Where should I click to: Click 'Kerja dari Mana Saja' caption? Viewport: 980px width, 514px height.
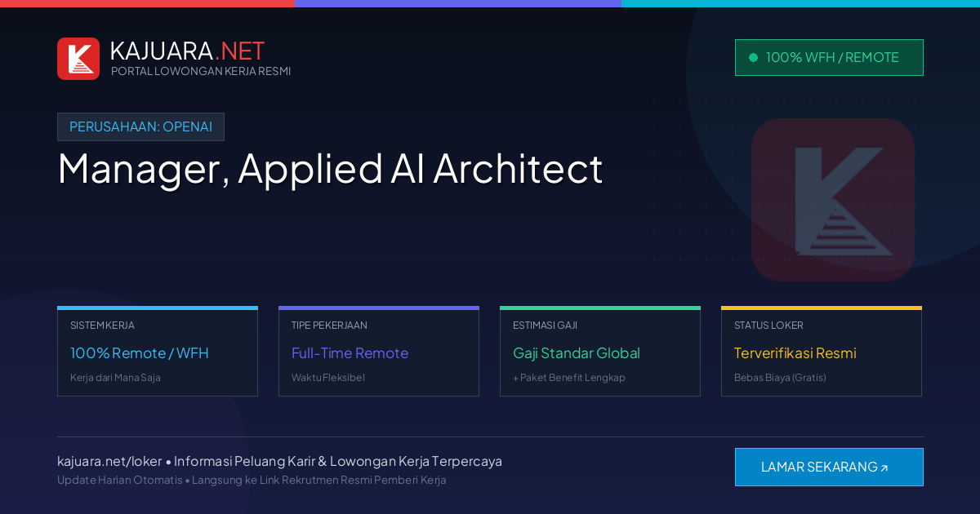point(115,378)
